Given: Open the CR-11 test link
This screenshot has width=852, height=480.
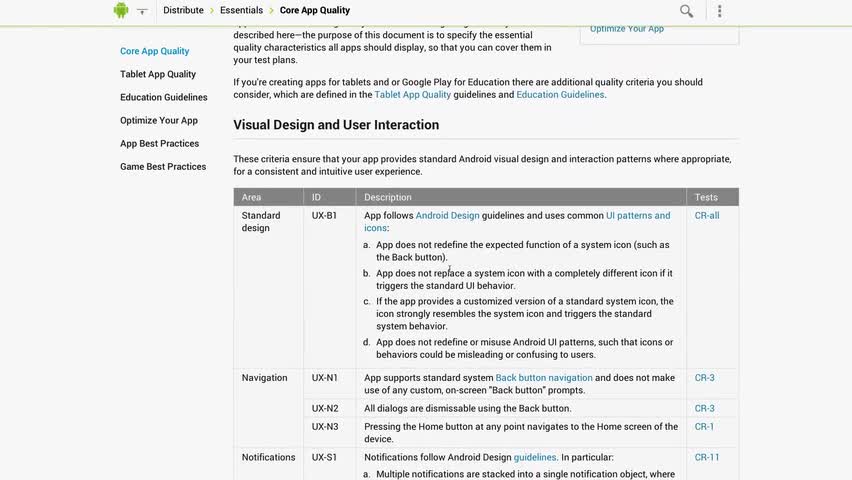Looking at the screenshot, I should point(706,458).
